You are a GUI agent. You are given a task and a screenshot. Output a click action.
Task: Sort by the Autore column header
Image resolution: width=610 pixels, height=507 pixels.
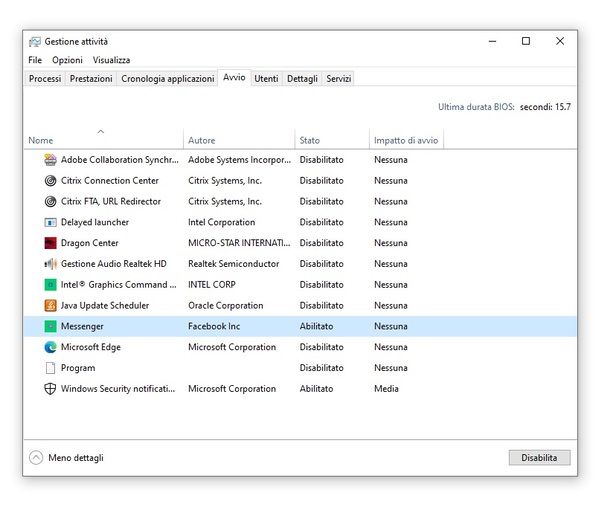coord(239,138)
